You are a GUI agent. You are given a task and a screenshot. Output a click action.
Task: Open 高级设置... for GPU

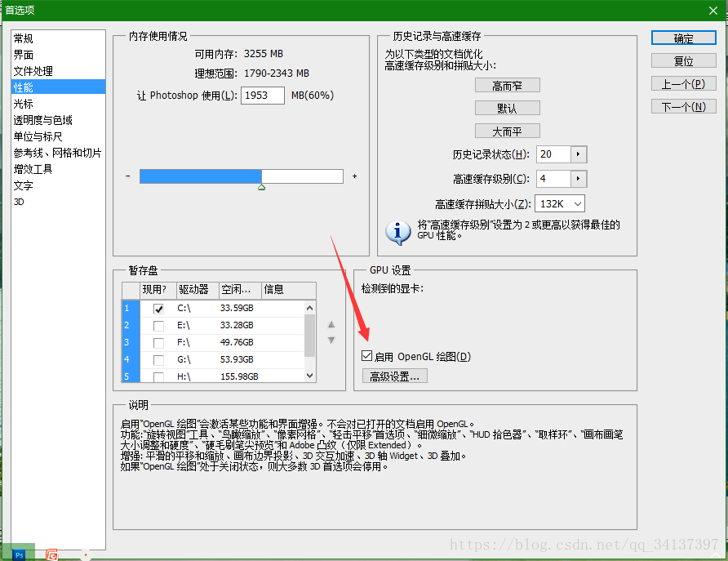[x=395, y=376]
